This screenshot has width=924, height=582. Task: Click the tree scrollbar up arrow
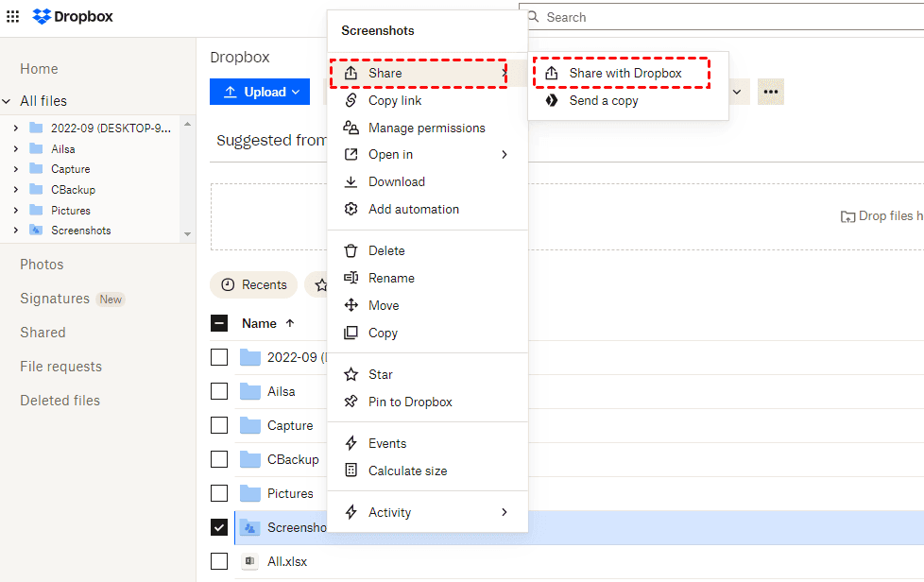(x=187, y=125)
